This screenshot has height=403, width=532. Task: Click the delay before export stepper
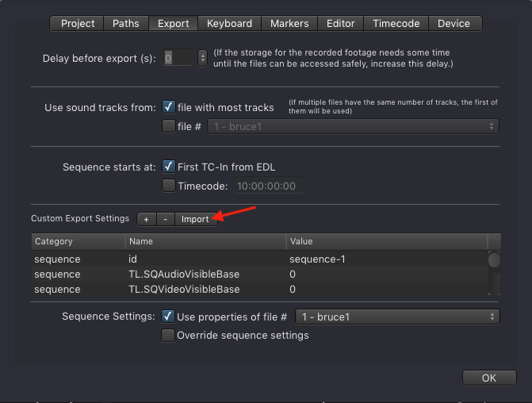point(202,58)
